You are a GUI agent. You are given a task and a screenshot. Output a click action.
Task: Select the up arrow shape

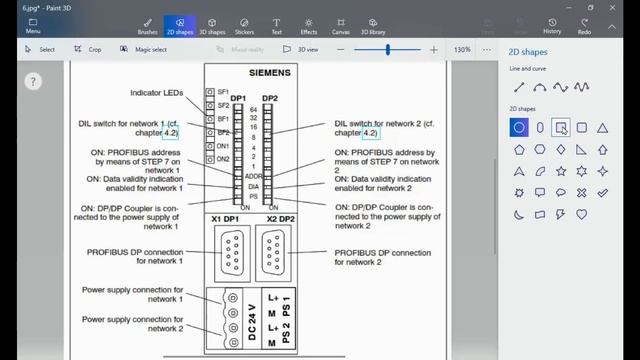point(602,150)
